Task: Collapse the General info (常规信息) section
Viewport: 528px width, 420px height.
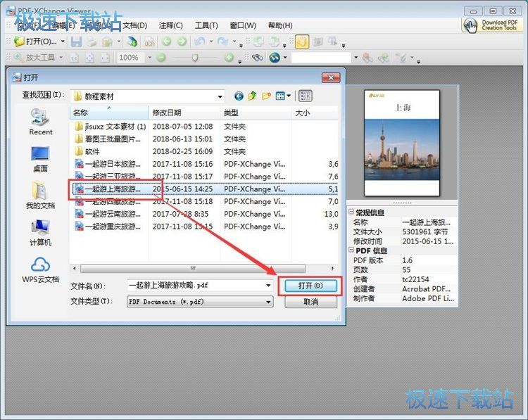Action: coord(351,212)
